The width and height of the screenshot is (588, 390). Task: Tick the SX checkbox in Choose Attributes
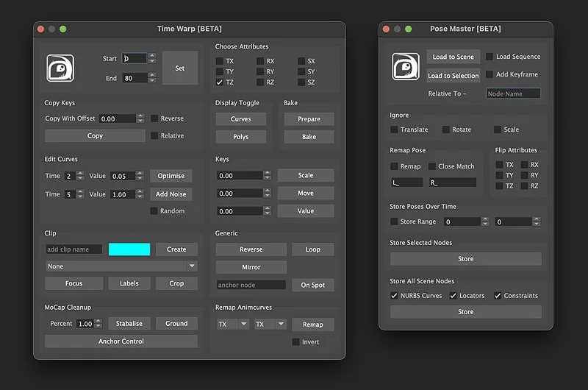point(301,61)
